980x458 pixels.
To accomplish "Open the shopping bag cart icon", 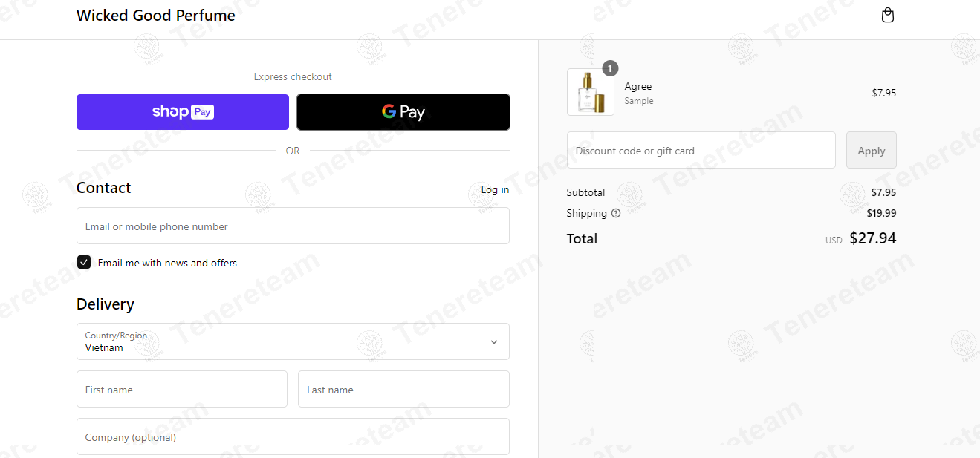I will point(887,15).
